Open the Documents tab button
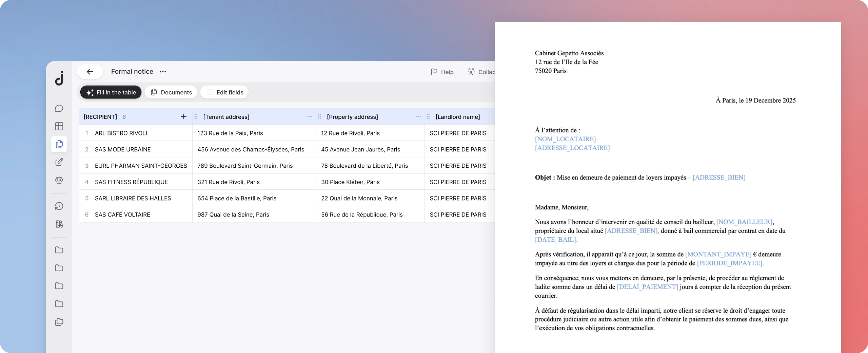This screenshot has height=353, width=868. [x=171, y=92]
